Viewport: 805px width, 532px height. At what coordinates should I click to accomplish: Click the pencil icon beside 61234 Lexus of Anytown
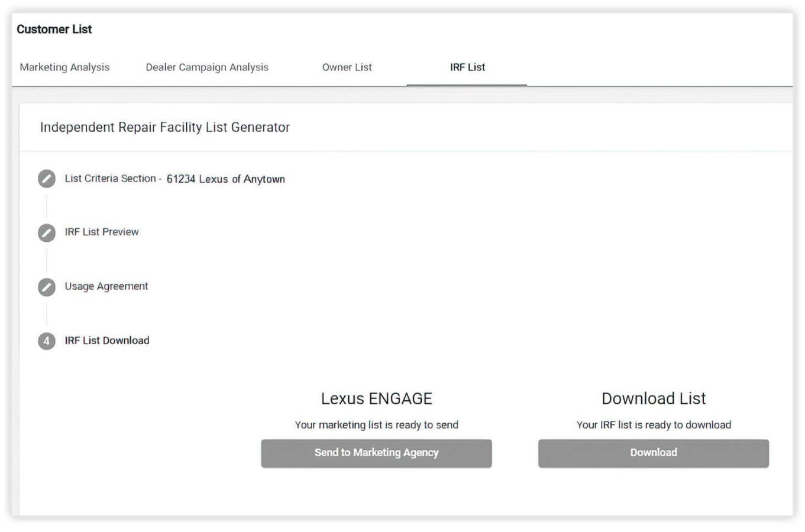(46, 179)
